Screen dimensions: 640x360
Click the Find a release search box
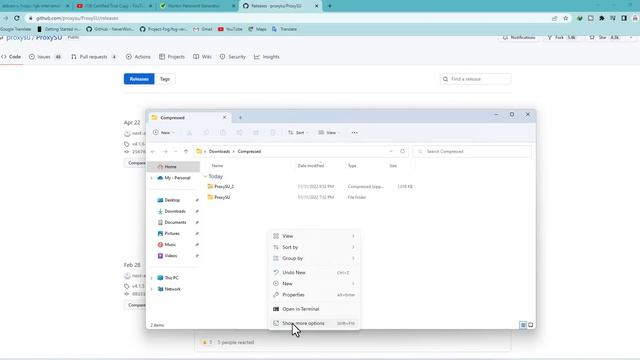tap(476, 79)
